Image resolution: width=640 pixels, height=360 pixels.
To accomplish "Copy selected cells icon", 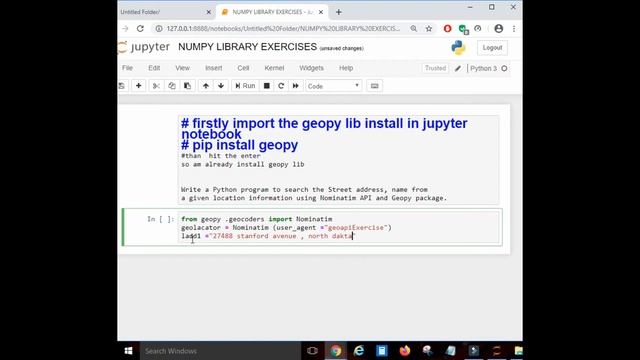I will click(x=172, y=86).
